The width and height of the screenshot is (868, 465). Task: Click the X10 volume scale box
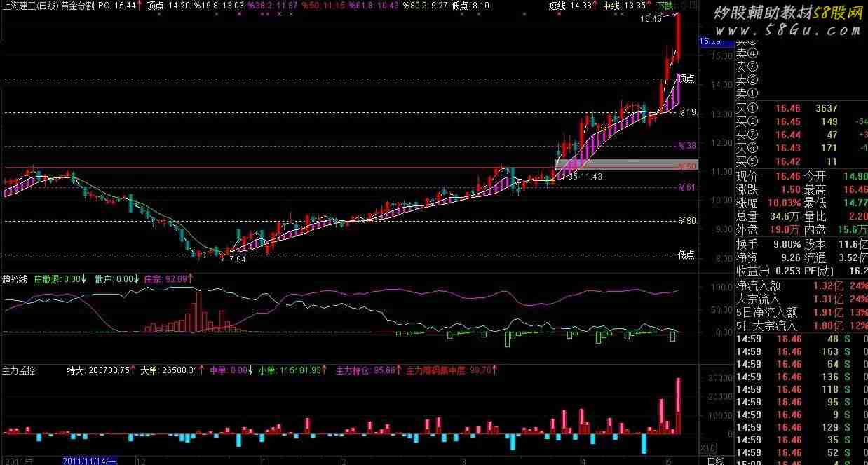point(708,447)
